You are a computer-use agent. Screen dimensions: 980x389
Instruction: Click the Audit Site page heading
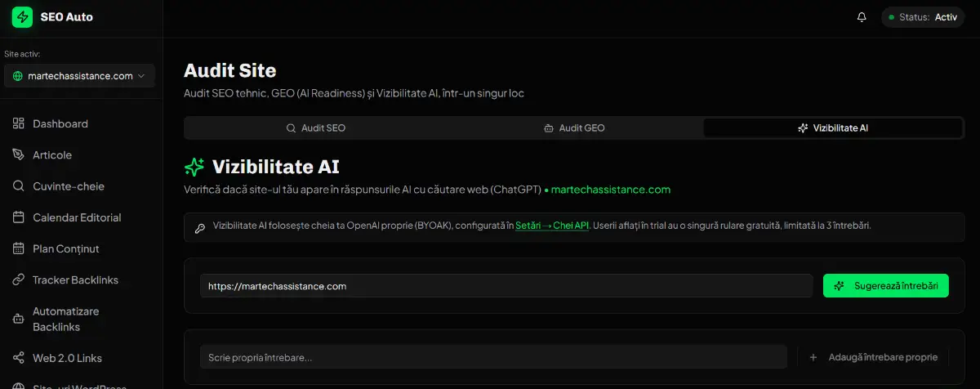(229, 70)
